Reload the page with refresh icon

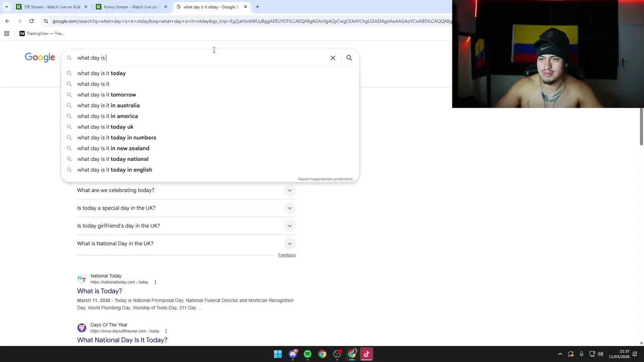click(x=31, y=21)
